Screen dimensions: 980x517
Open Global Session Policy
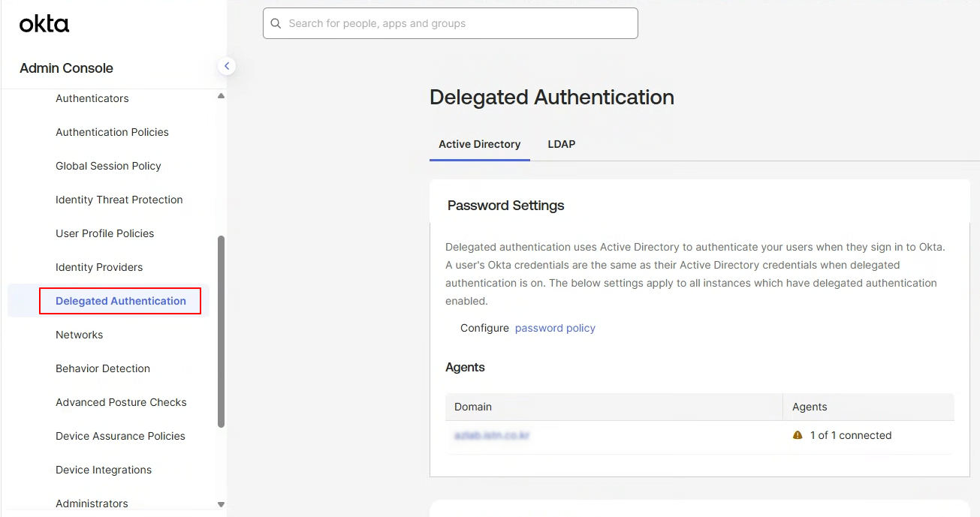(108, 166)
